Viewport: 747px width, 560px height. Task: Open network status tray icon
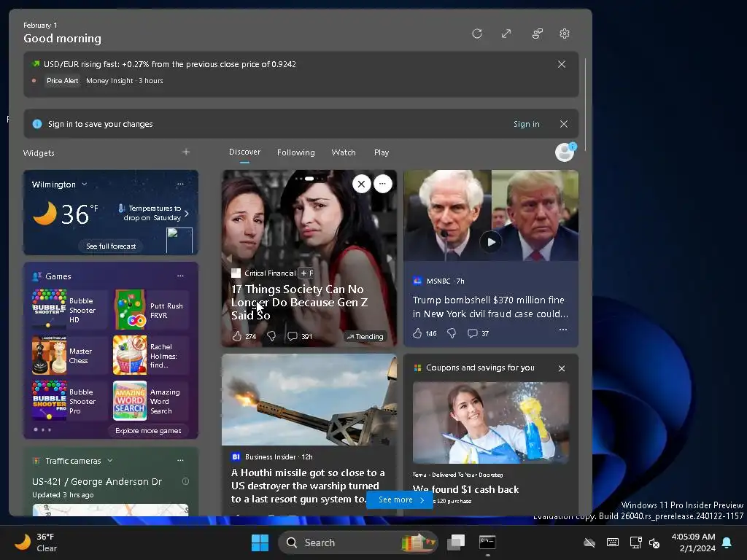click(636, 542)
